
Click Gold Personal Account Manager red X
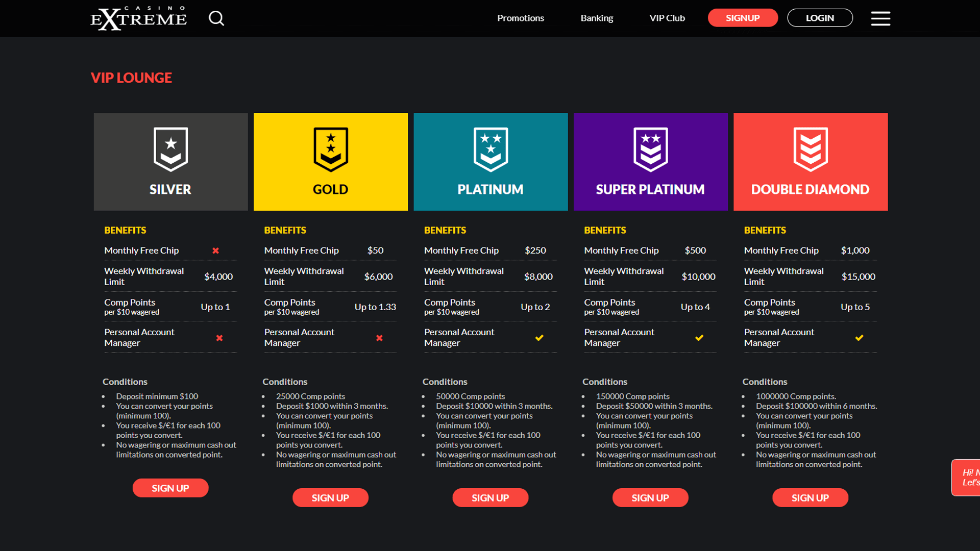point(379,338)
